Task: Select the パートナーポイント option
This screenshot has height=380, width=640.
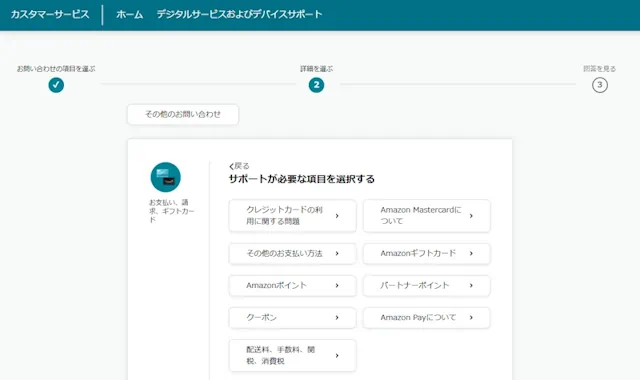Action: (x=427, y=286)
